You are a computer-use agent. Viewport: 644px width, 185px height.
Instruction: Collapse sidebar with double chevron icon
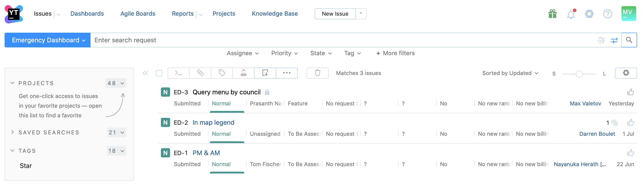point(145,73)
